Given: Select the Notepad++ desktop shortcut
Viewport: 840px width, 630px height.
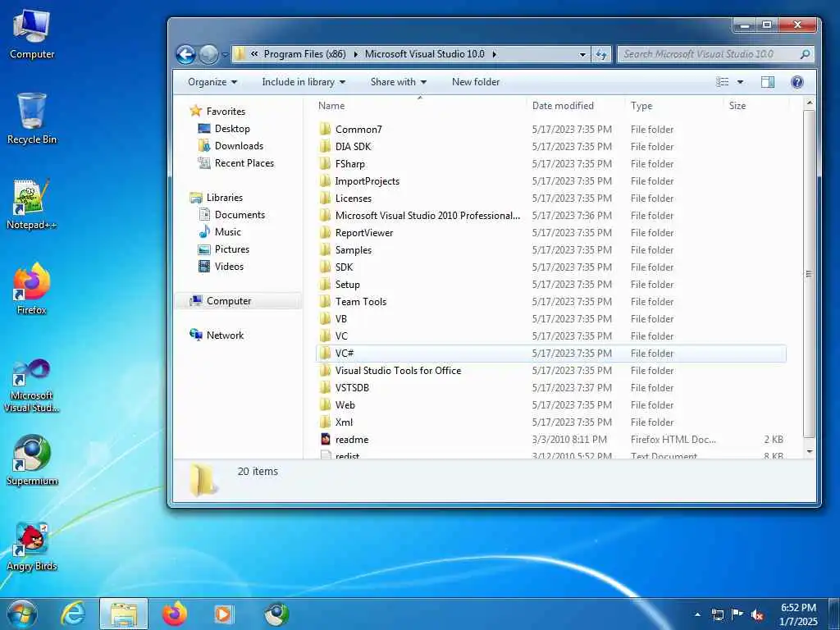Looking at the screenshot, I should [32, 204].
